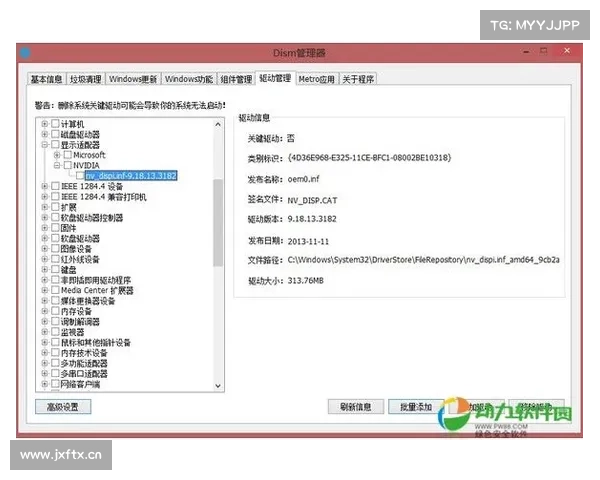The width and height of the screenshot is (600, 480).
Task: Minimize the Dism管理器 window
Action: 527,51
